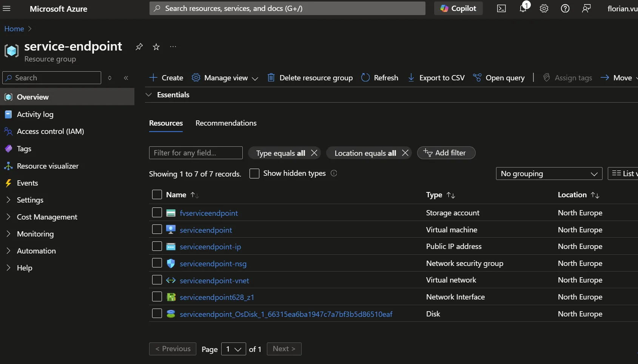
Task: Sort by Location column arrow
Action: 595,195
